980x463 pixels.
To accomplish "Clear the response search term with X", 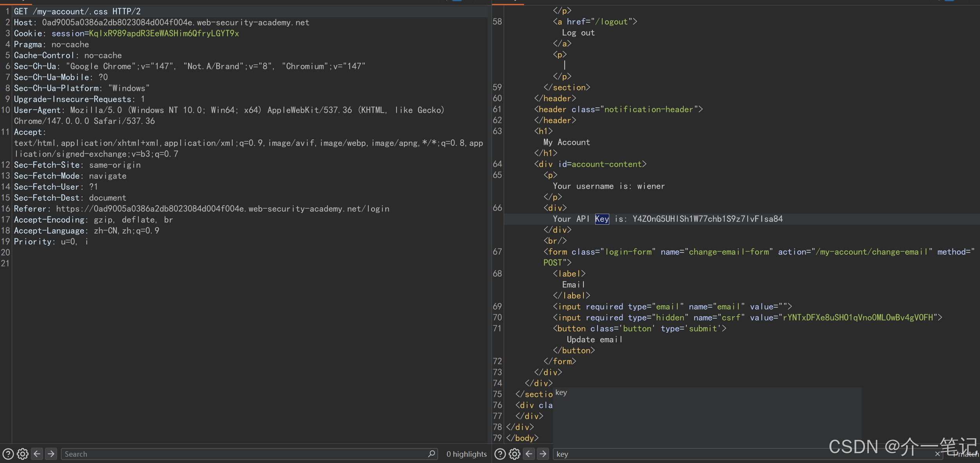I will (x=937, y=454).
